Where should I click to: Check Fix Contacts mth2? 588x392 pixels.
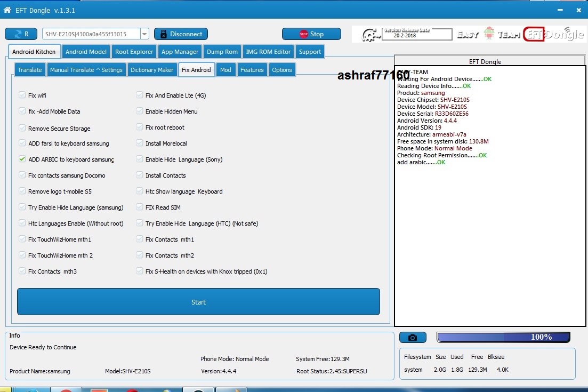[x=140, y=255]
